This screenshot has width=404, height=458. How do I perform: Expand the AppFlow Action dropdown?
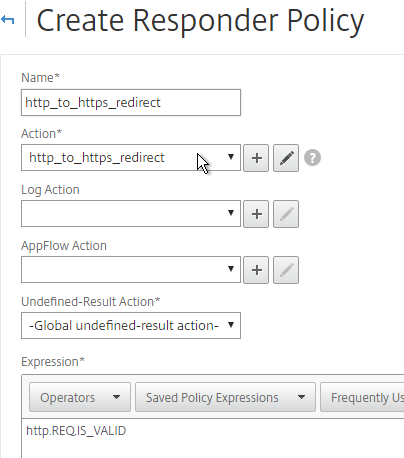point(131,270)
